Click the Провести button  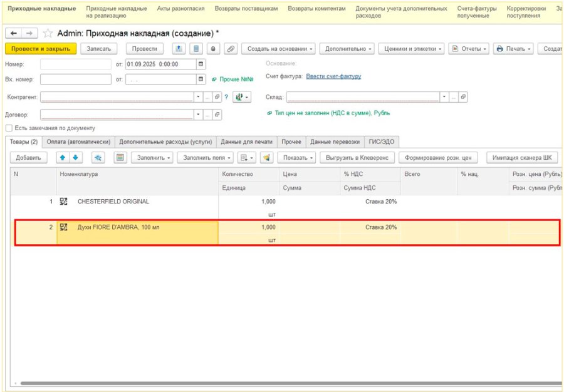[x=145, y=49]
